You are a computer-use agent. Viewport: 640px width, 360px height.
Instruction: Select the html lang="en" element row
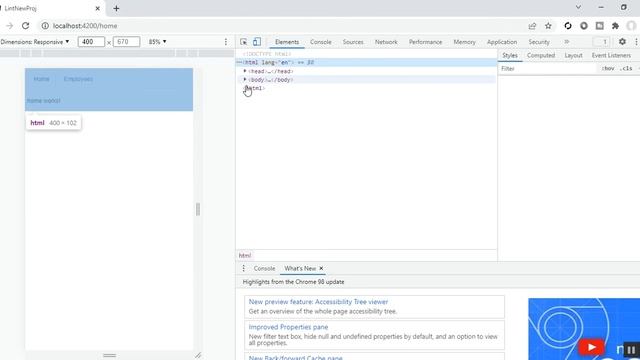366,62
